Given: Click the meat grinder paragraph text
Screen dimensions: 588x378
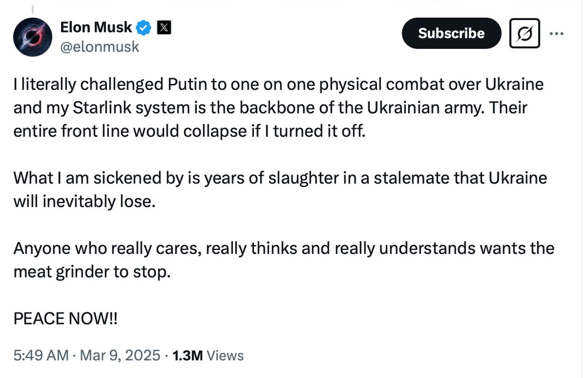Looking at the screenshot, I should (x=284, y=260).
